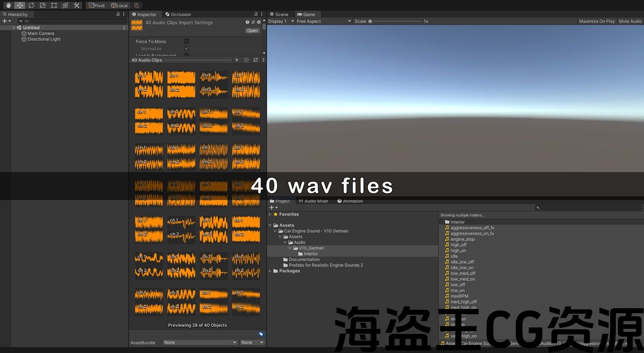Viewport: 644px width, 353px height.
Task: Select the Rect tool
Action: 54,5
